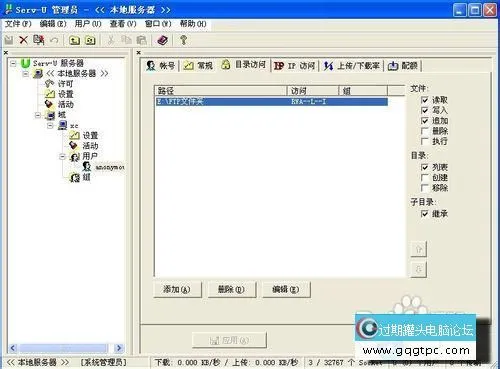500x369 pixels.
Task: Open the 用户(U) menu
Action: point(88,24)
